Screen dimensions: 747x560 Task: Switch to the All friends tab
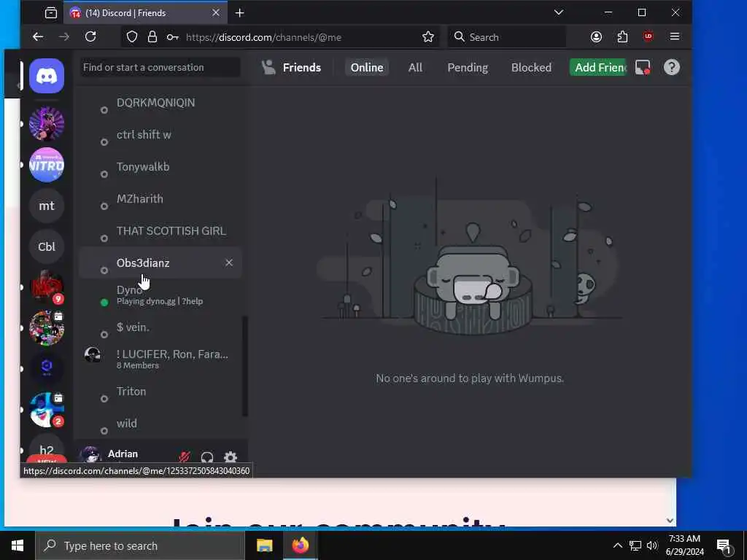coord(415,67)
